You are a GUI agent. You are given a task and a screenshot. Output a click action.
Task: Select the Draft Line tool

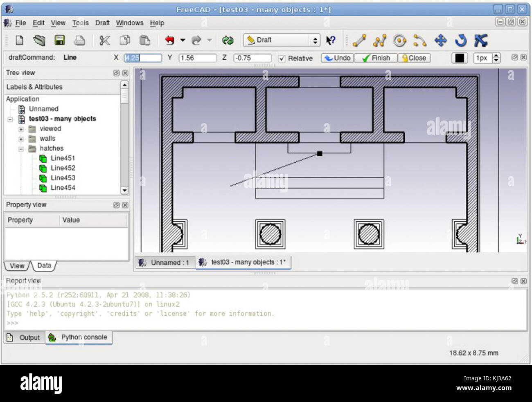pos(359,40)
